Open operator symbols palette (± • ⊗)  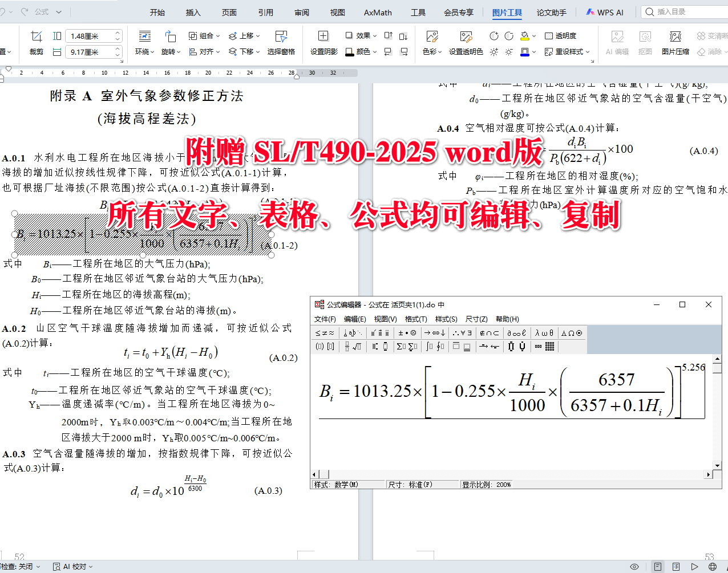[407, 333]
